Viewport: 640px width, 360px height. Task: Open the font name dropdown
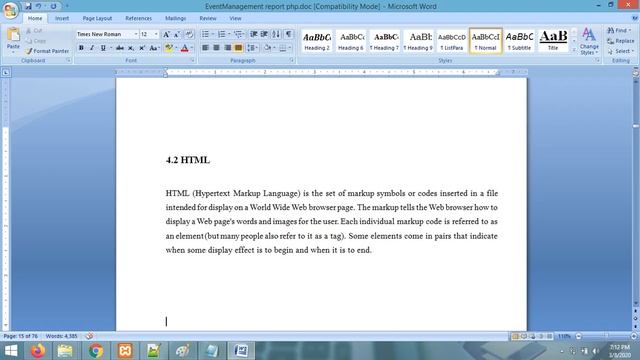(136, 34)
